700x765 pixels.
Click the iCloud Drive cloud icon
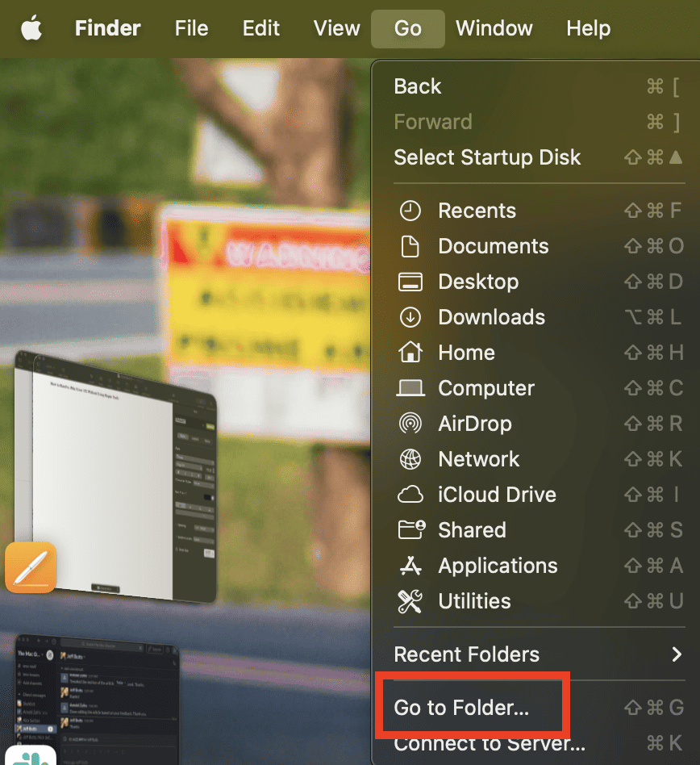coord(410,495)
